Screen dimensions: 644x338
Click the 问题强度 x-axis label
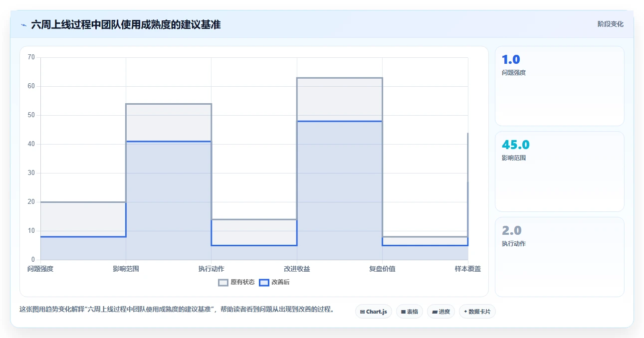pyautogui.click(x=40, y=269)
